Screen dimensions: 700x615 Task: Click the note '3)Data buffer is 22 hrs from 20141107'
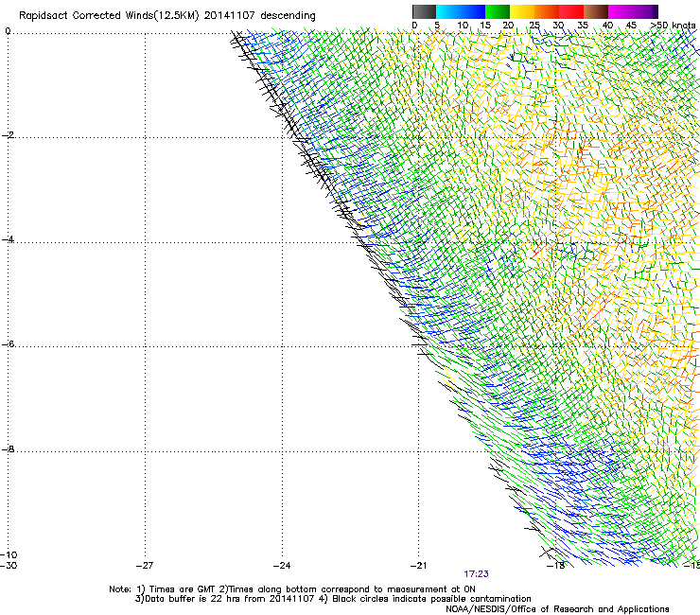coord(225,599)
